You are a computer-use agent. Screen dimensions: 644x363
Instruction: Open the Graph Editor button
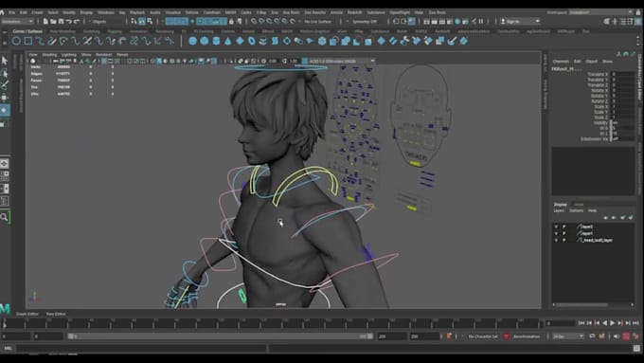(27, 314)
